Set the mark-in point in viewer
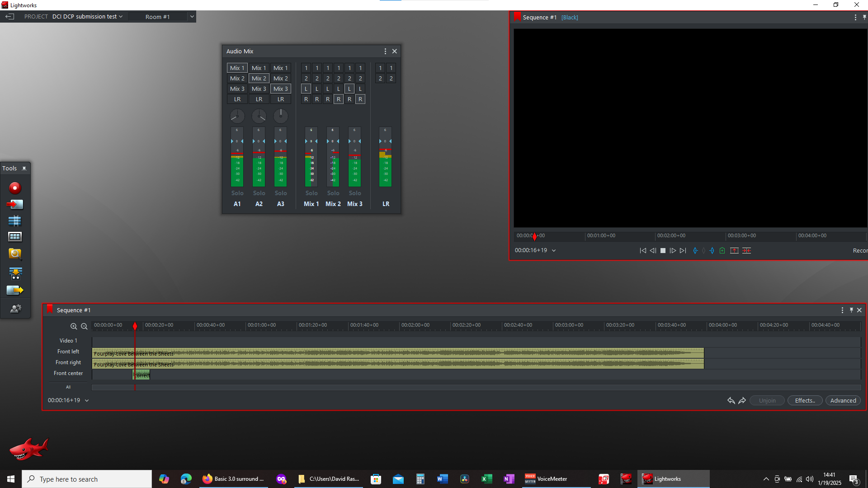 [x=695, y=251]
